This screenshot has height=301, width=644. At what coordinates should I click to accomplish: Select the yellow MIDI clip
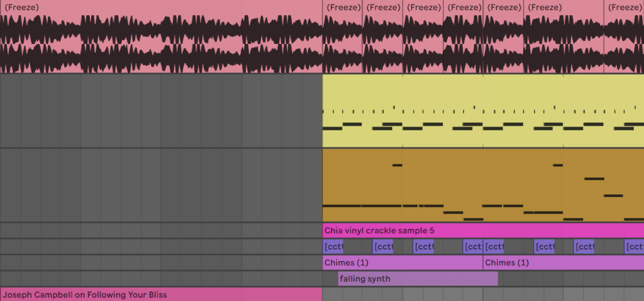click(483, 111)
